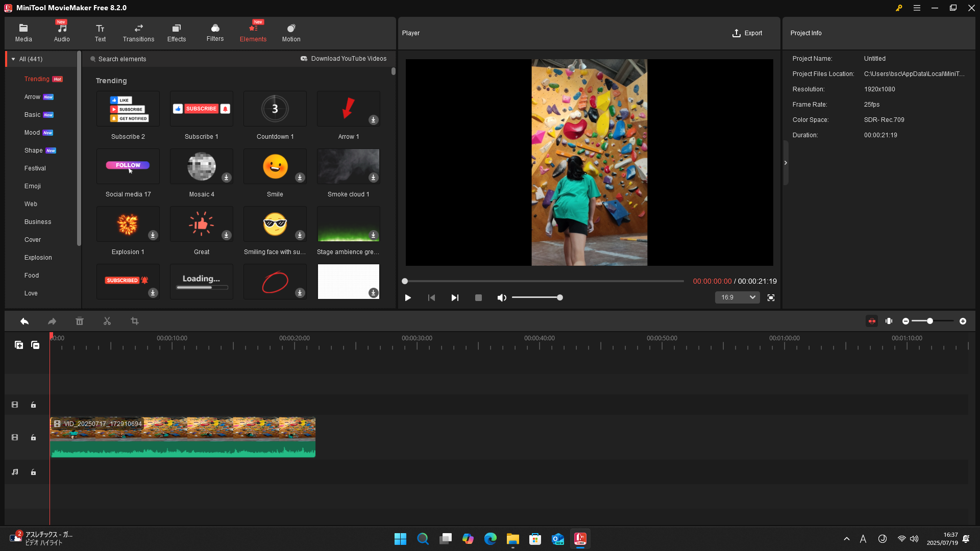Select the Explosion category

pos(38,258)
